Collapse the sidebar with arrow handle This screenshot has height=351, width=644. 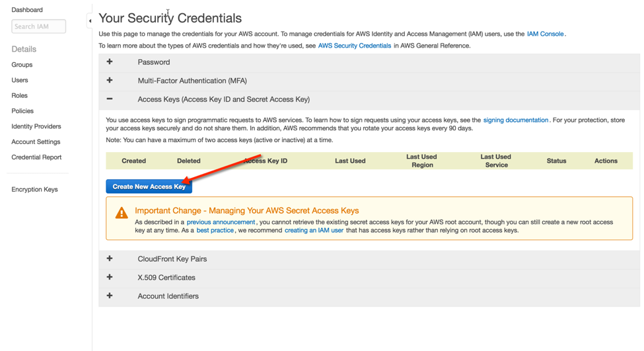pos(90,20)
